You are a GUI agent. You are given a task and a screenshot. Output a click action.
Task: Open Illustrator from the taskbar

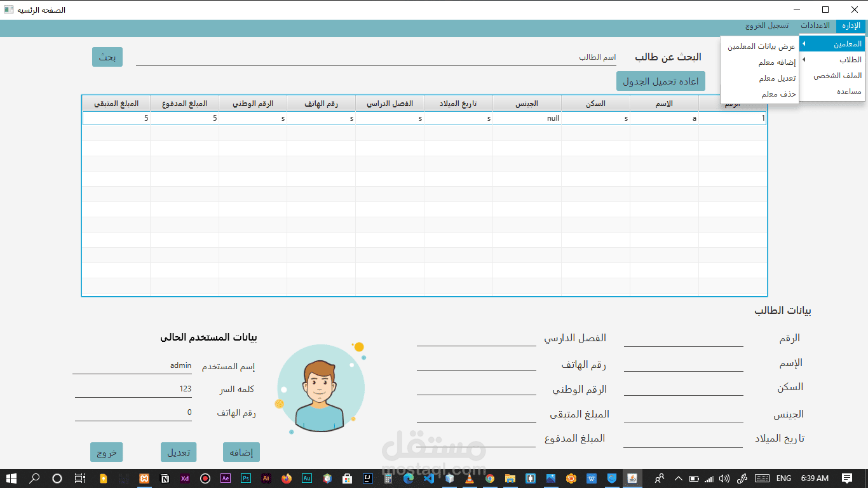[x=266, y=478]
